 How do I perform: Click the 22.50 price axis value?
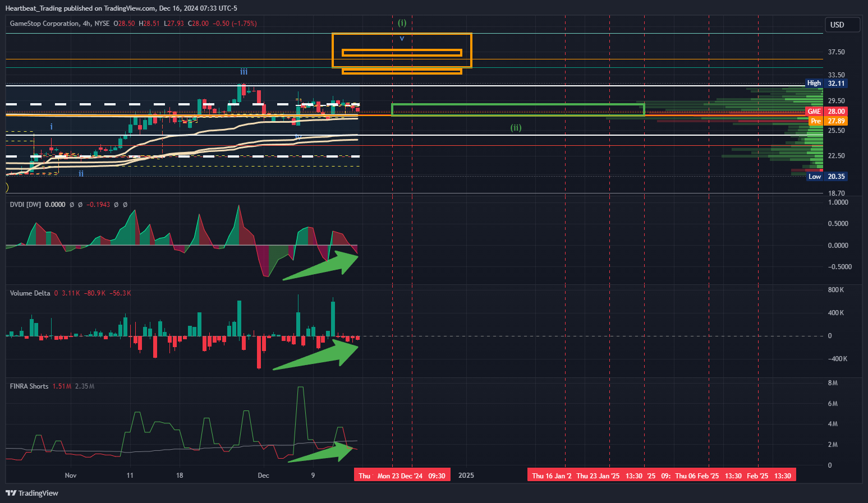click(837, 156)
